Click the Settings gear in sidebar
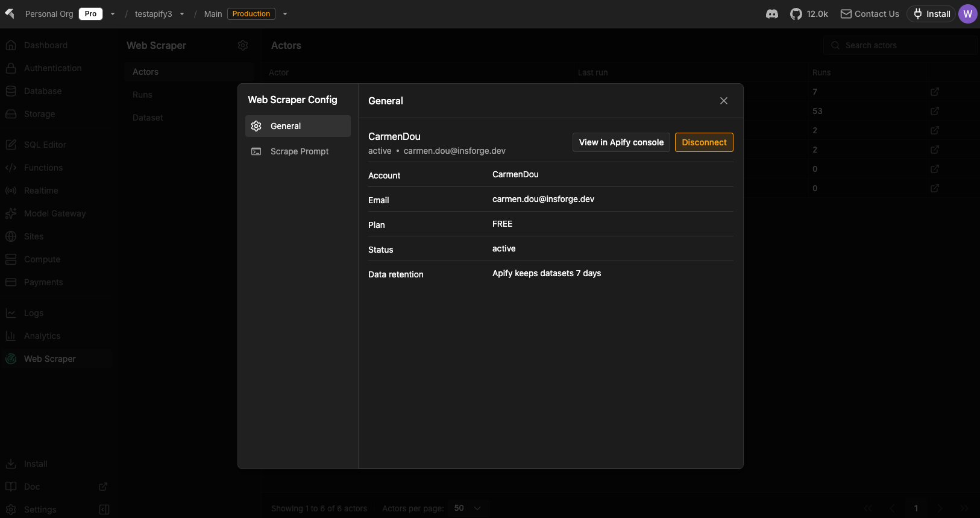The image size is (980, 518). click(x=11, y=510)
